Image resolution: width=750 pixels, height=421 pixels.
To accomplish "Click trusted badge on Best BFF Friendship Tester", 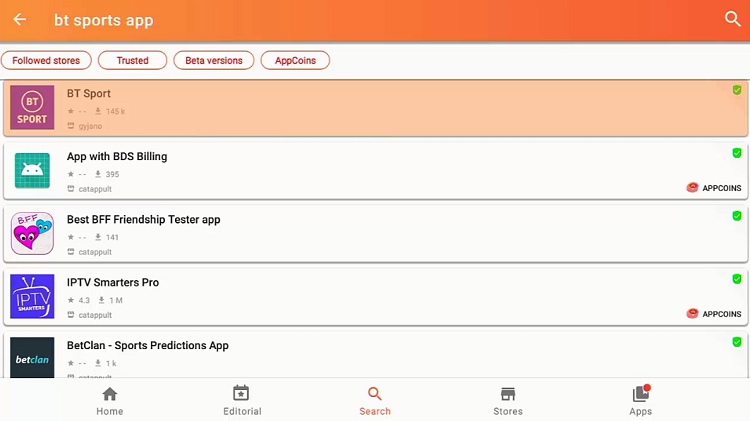I will pos(737,216).
